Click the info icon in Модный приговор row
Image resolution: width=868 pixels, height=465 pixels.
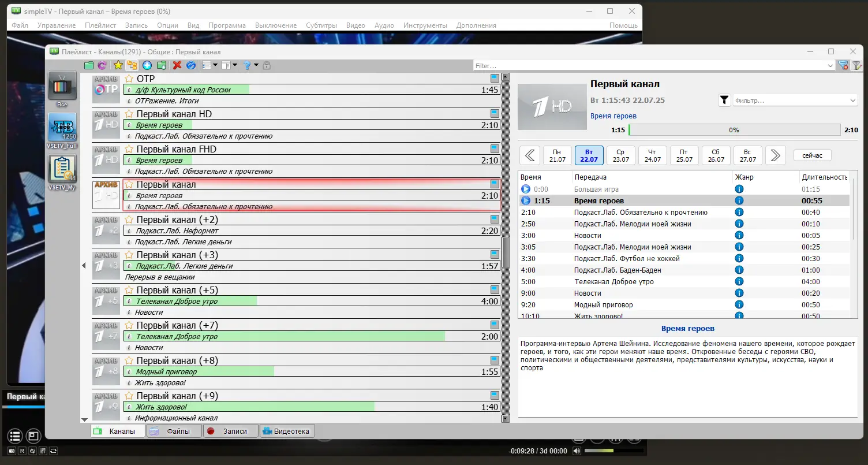pos(739,304)
